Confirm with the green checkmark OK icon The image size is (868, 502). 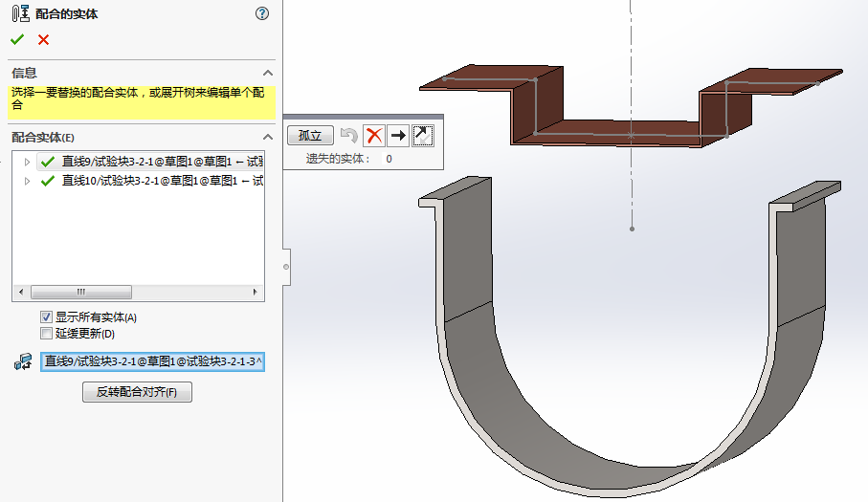click(17, 39)
